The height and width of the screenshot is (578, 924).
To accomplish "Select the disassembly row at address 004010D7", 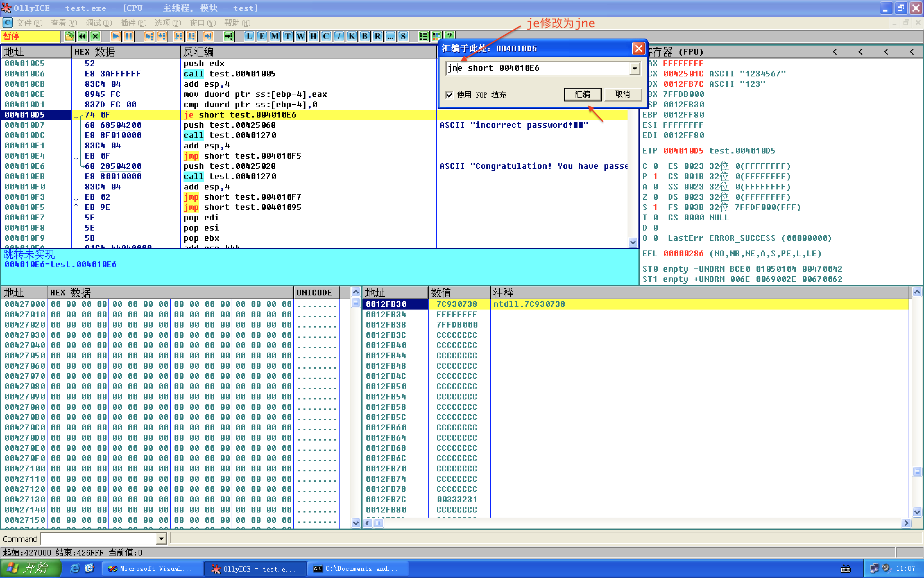I will [219, 125].
